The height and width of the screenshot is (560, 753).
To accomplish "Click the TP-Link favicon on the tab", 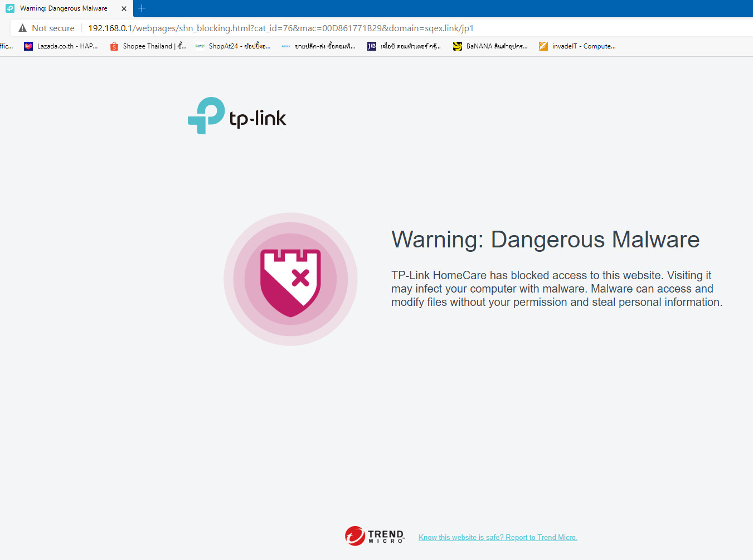I will (10, 8).
